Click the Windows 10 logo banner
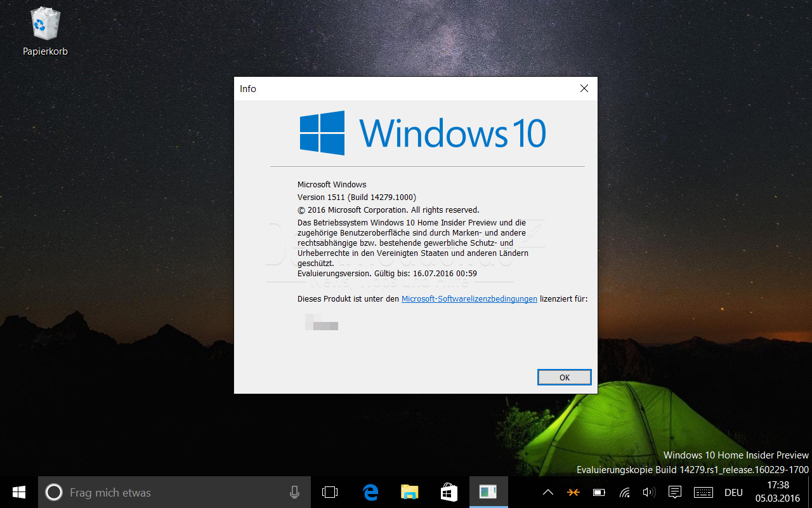The image size is (812, 508). (x=423, y=133)
